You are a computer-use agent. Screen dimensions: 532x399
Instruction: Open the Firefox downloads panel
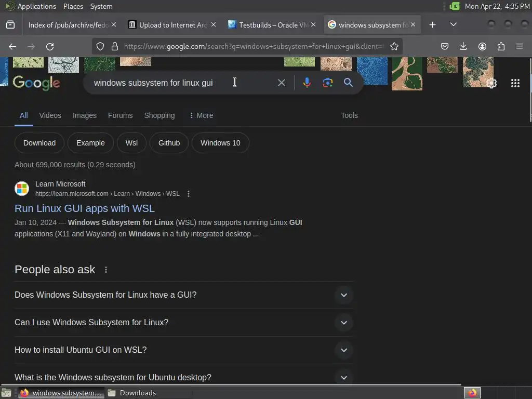pyautogui.click(x=463, y=46)
